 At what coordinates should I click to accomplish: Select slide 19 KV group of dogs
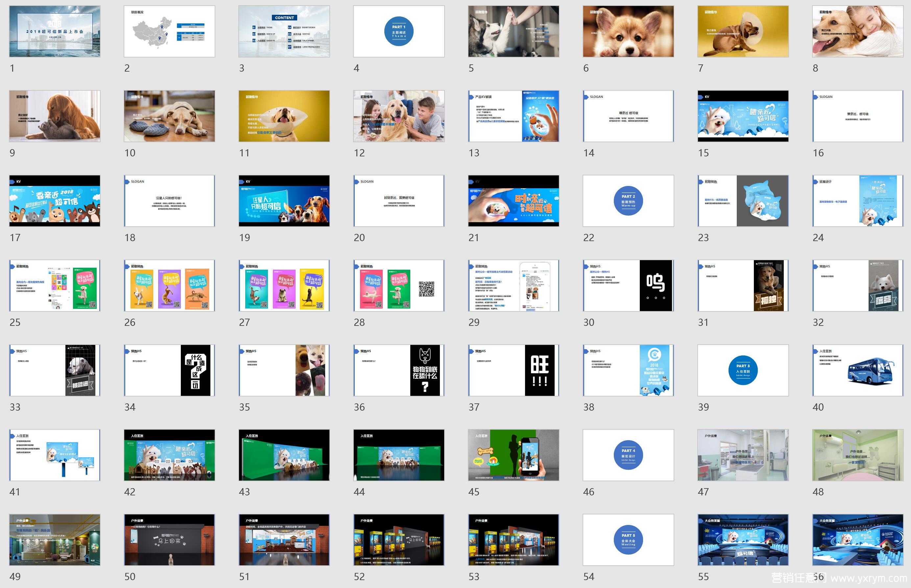click(x=284, y=201)
